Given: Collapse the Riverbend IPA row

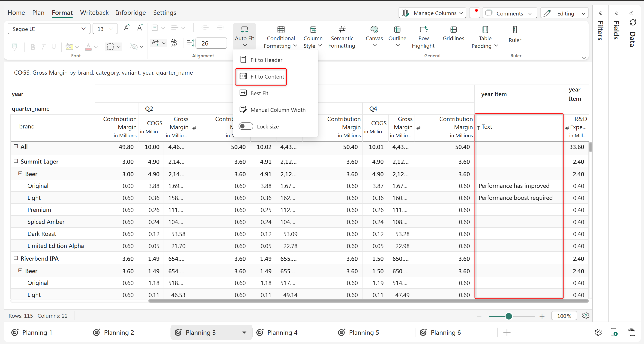Looking at the screenshot, I should 16,258.
